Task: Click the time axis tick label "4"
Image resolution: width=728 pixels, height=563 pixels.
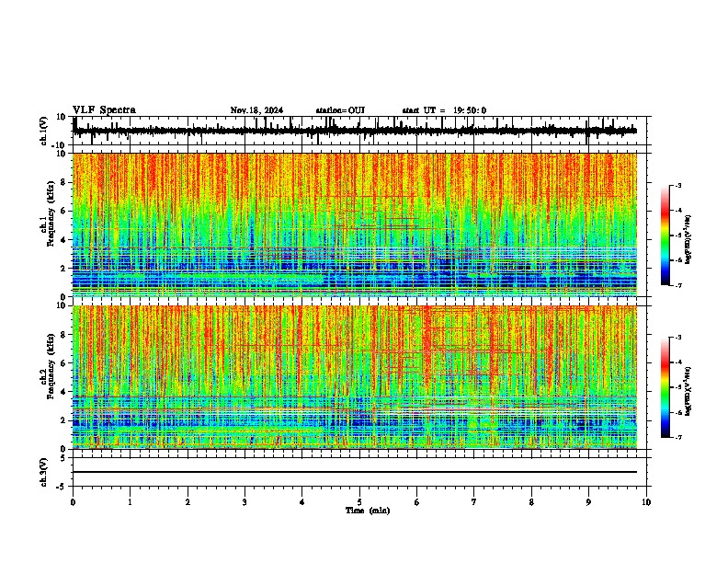Action: pos(302,502)
